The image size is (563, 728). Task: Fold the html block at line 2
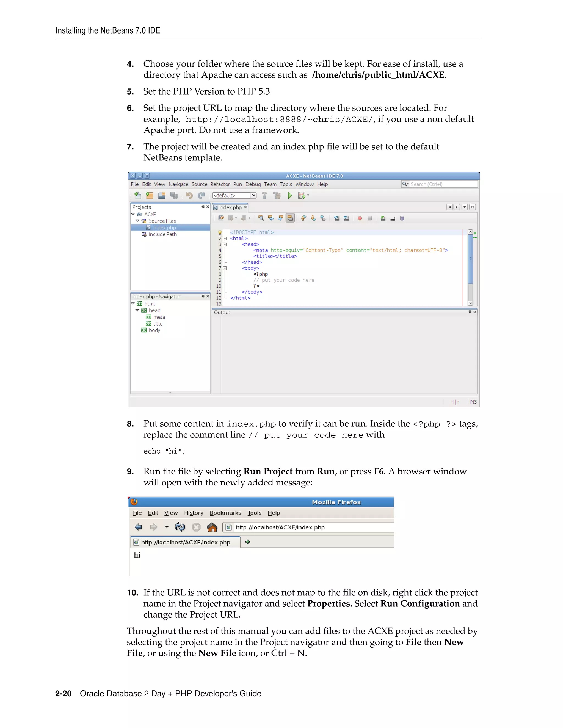[225, 238]
